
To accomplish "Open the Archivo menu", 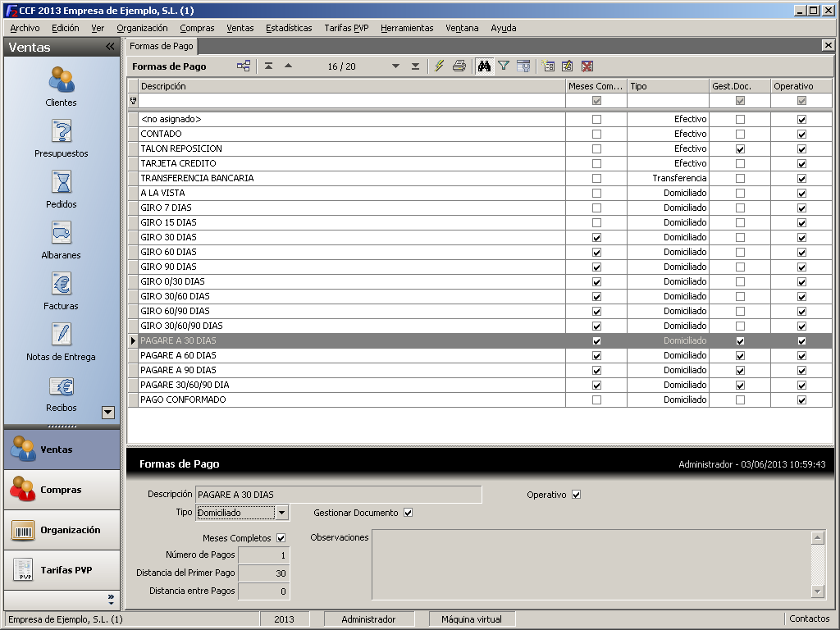I will [25, 28].
